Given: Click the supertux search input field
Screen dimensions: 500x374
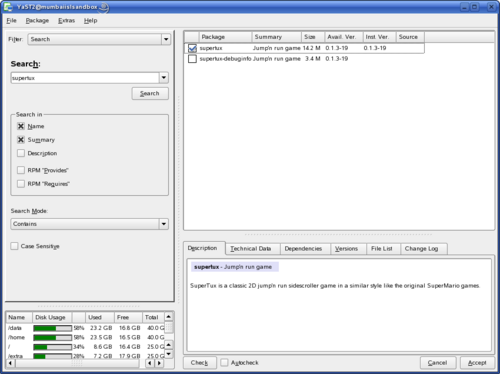Looking at the screenshot, I should (x=85, y=78).
